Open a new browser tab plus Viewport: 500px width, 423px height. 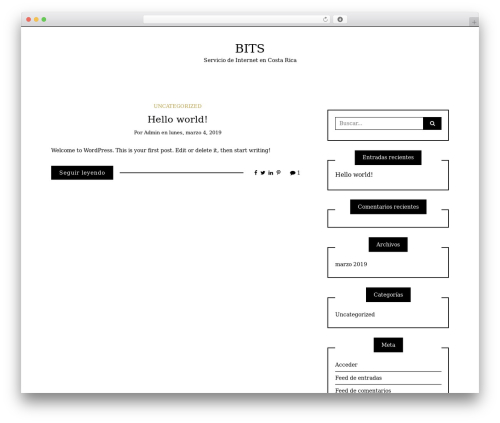click(x=474, y=22)
